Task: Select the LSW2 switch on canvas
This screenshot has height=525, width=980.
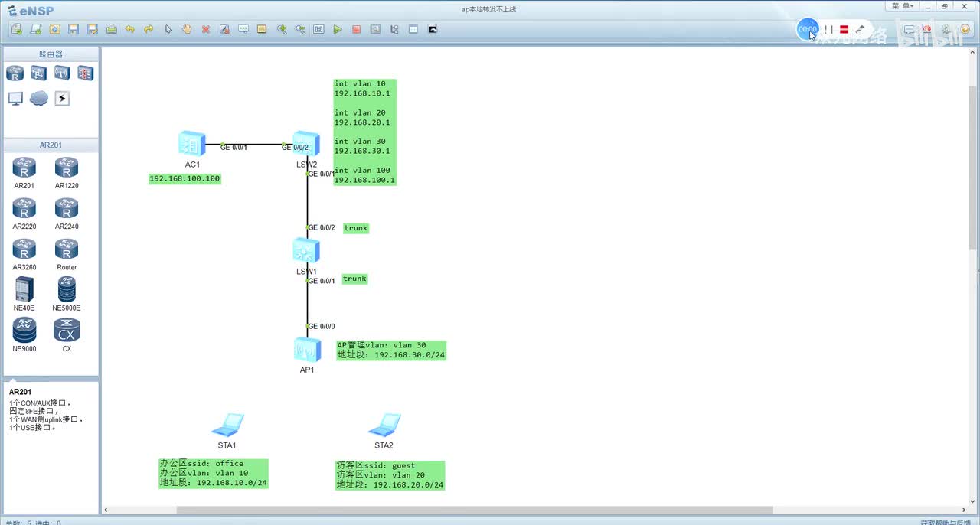Action: [x=306, y=144]
